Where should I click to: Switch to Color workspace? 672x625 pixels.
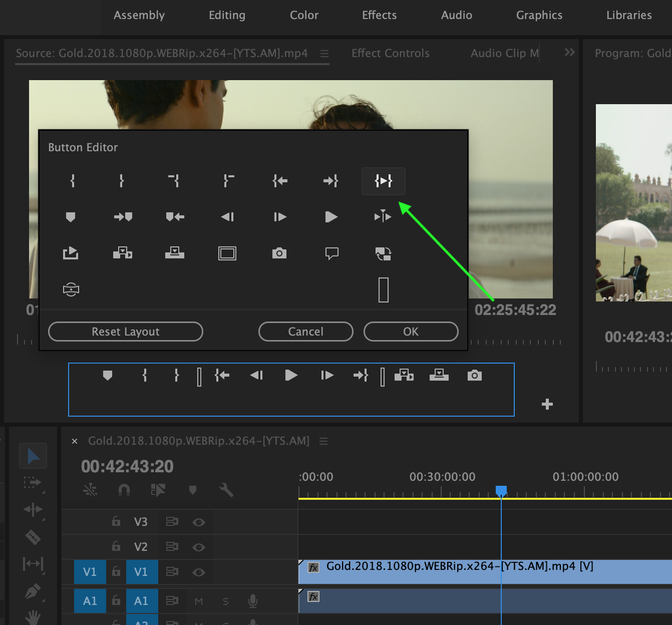(304, 15)
